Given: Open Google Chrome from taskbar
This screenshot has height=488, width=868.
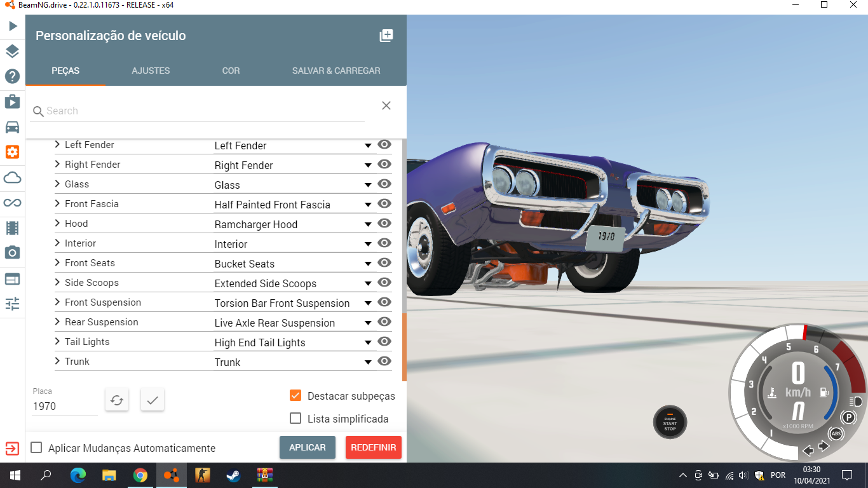Looking at the screenshot, I should (140, 475).
